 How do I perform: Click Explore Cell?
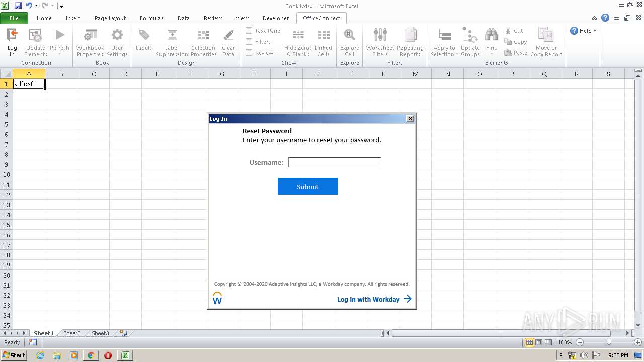(349, 42)
